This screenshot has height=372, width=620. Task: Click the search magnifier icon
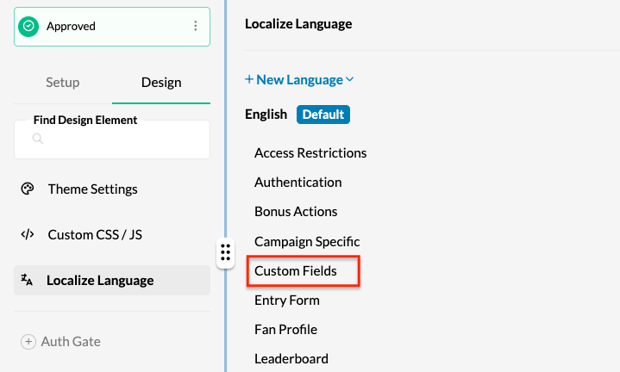[38, 139]
